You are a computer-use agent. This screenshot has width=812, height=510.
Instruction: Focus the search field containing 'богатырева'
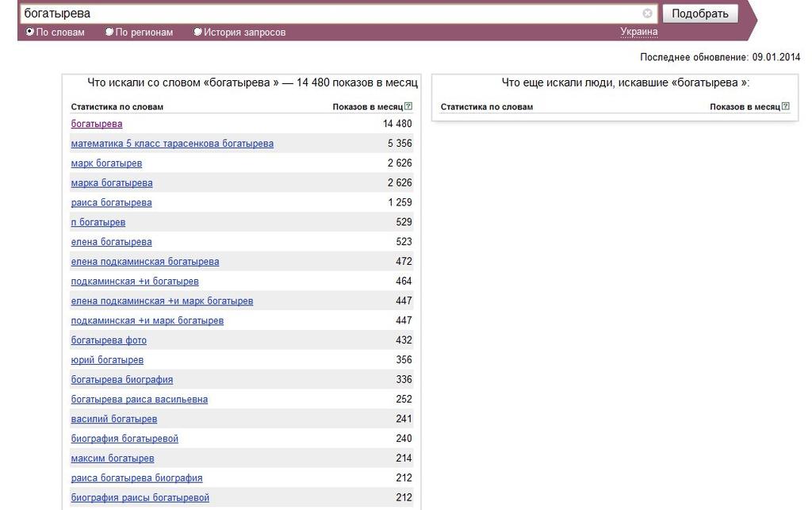tap(331, 13)
